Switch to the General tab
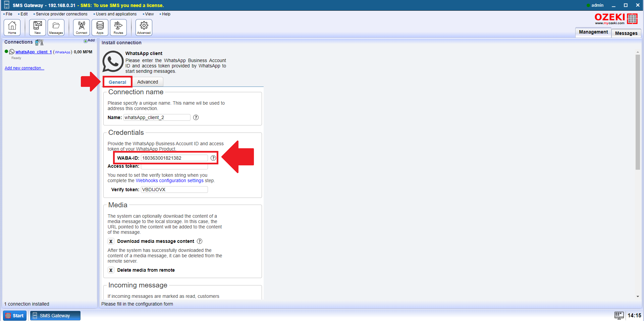Image resolution: width=644 pixels, height=321 pixels. pos(117,82)
